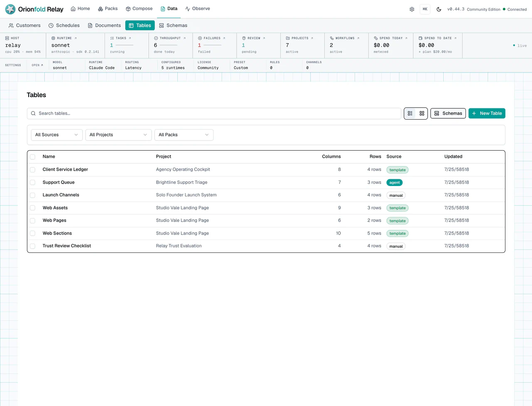Switch to grid view
The height and width of the screenshot is (406, 532).
tap(422, 113)
